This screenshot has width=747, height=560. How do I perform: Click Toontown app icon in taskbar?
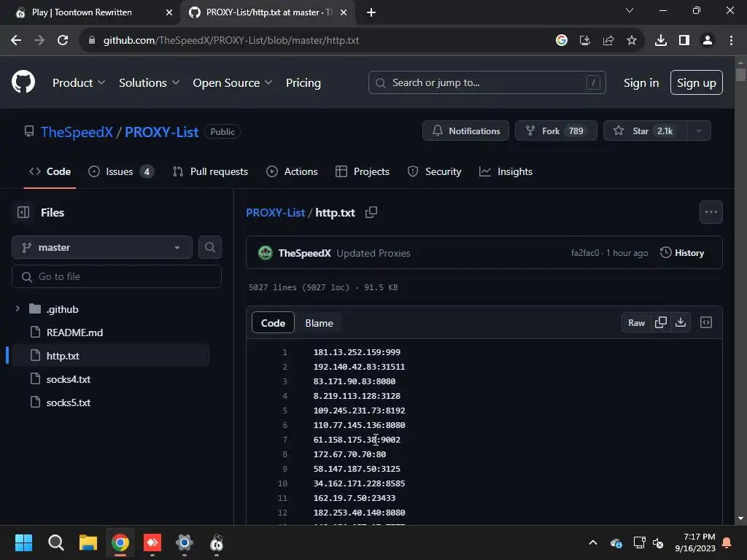click(216, 542)
